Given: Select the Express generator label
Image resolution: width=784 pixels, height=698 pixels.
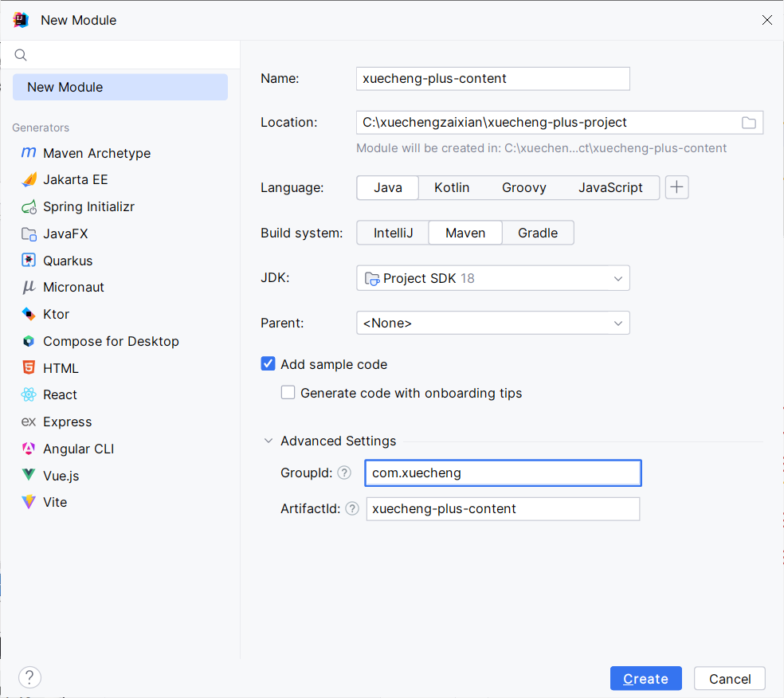Looking at the screenshot, I should coord(68,422).
